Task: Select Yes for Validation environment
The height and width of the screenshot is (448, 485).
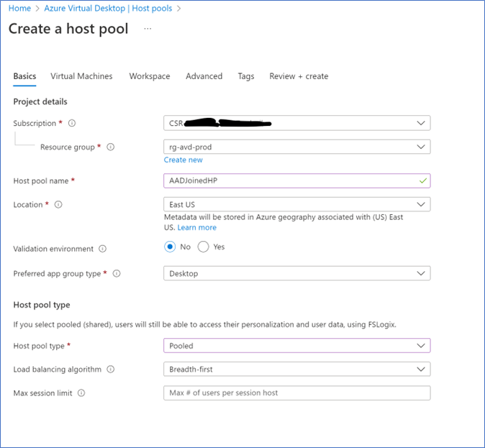Action: [203, 247]
